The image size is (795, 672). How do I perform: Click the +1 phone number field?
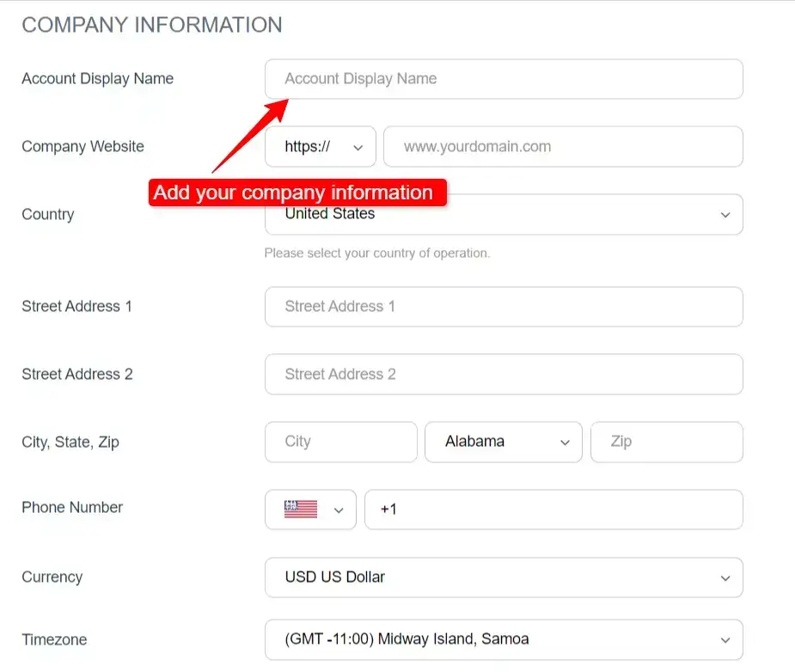(553, 510)
